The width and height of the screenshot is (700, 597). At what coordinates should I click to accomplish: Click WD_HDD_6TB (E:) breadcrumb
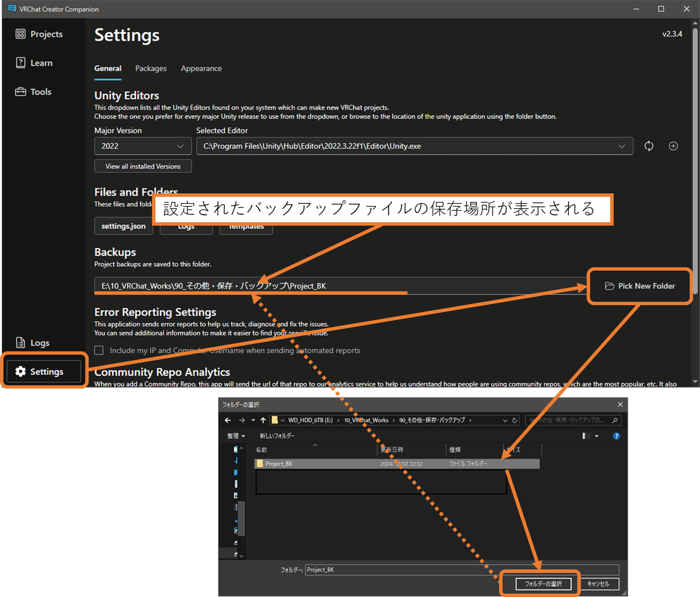click(x=310, y=420)
